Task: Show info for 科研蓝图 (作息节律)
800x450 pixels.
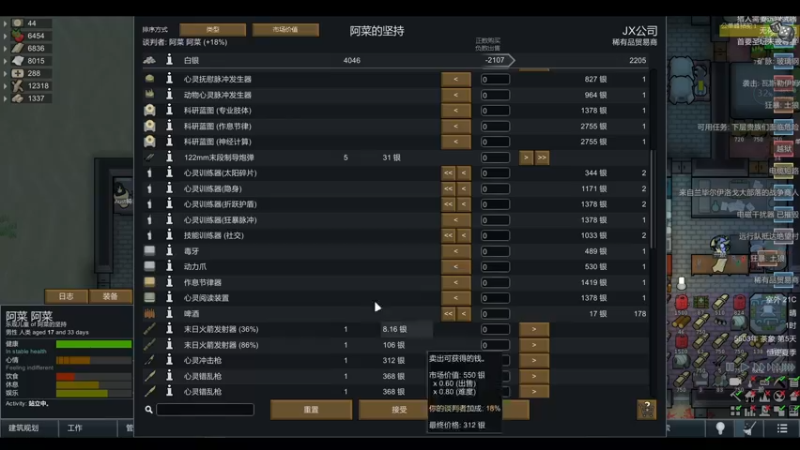Action: [169, 126]
